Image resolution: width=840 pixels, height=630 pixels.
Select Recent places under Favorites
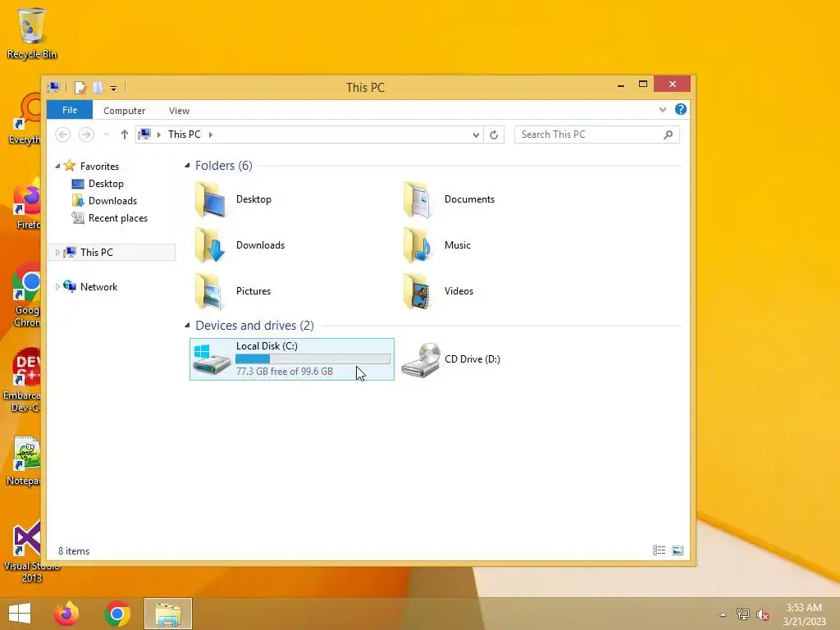tap(118, 218)
